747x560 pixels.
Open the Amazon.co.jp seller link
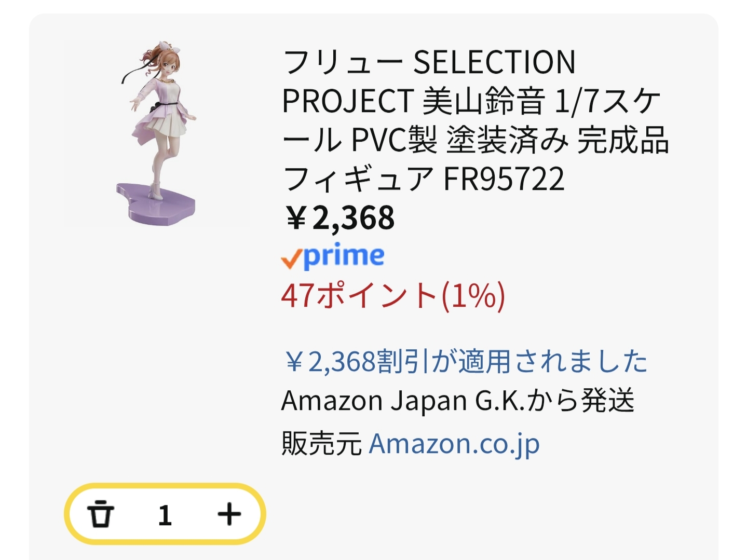454,444
